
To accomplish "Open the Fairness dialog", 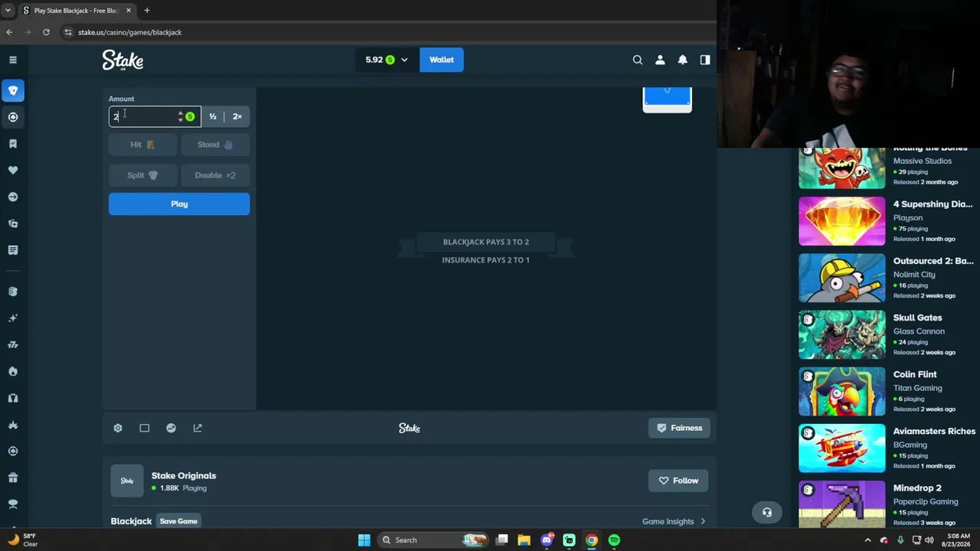I will (x=680, y=428).
